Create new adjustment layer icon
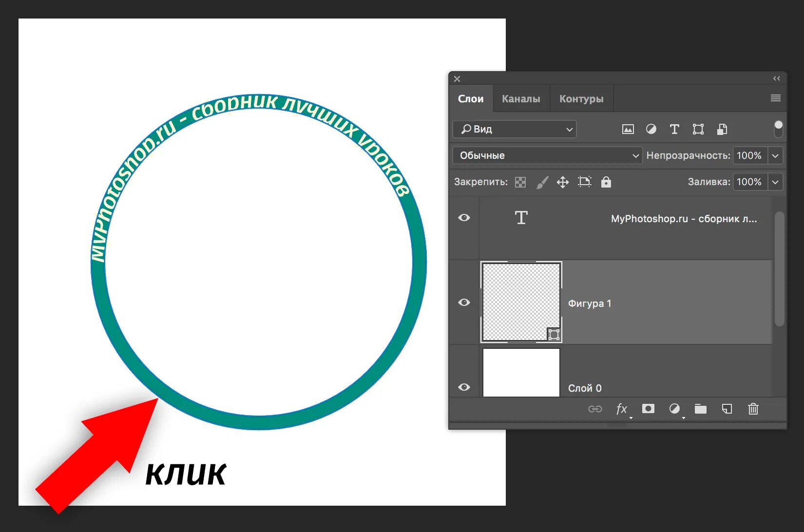804x532 pixels. coord(674,409)
